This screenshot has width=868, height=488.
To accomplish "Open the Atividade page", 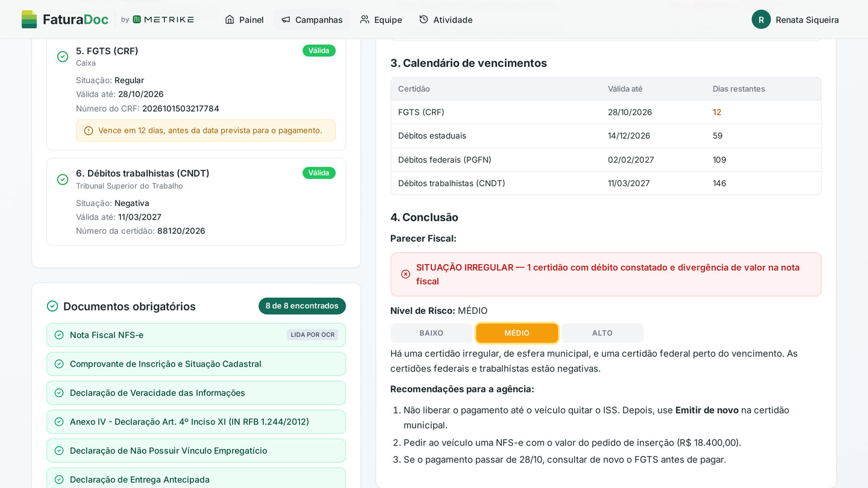I will [446, 20].
